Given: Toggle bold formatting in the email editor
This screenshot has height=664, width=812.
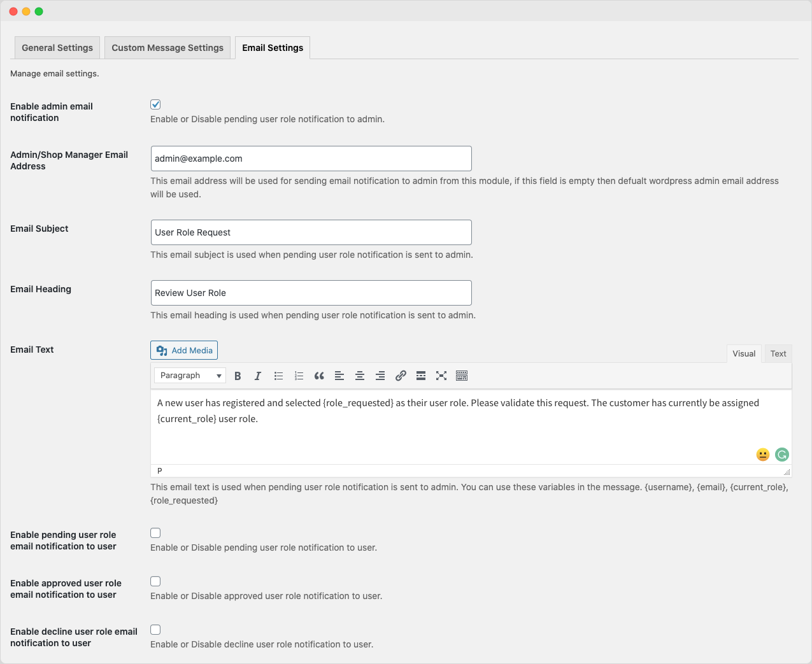Looking at the screenshot, I should coord(238,376).
